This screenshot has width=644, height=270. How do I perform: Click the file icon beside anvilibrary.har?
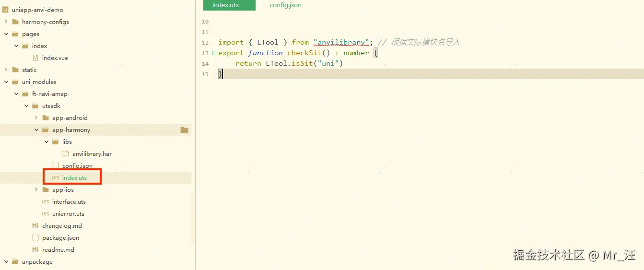pyautogui.click(x=66, y=153)
